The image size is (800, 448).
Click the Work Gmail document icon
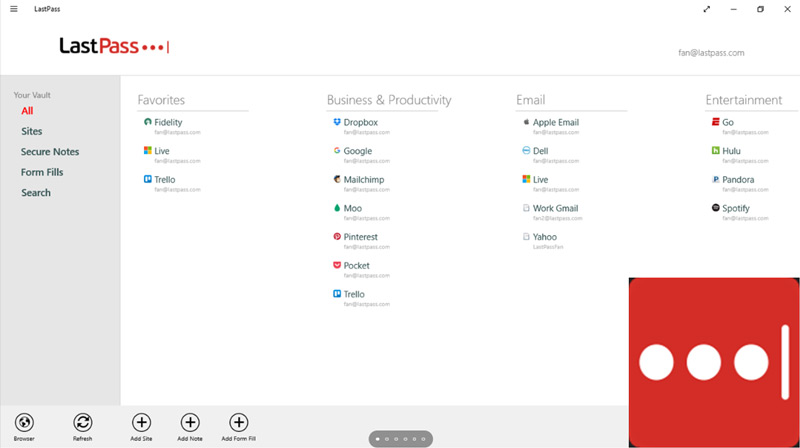526,208
